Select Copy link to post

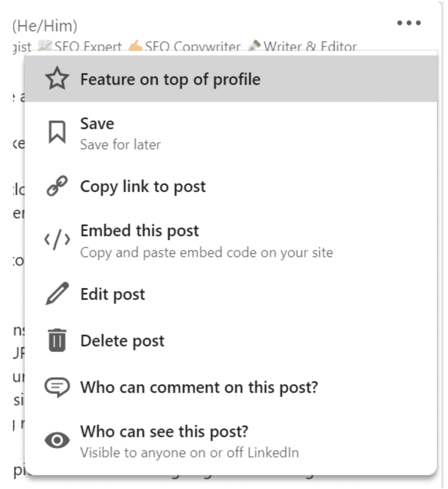(143, 186)
